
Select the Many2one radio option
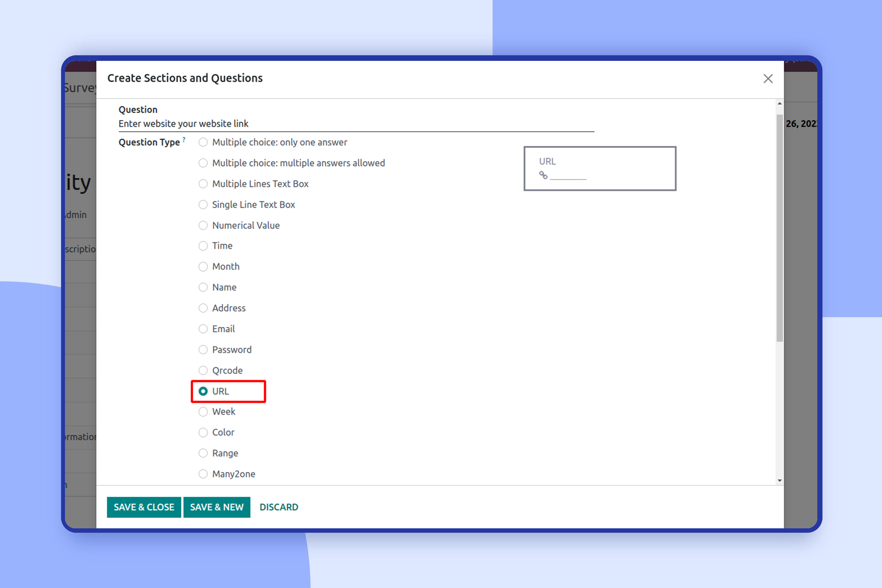pyautogui.click(x=203, y=474)
